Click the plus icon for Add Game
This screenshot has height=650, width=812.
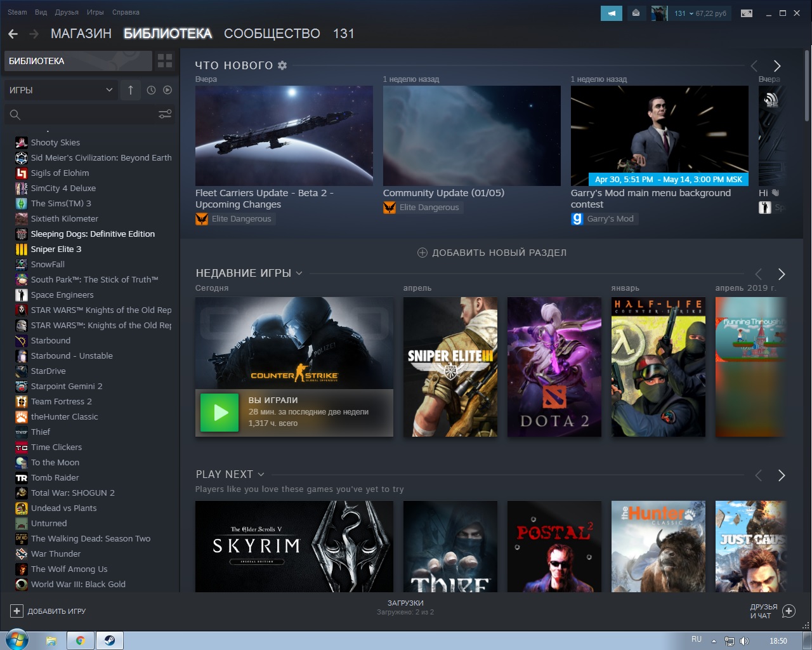17,611
